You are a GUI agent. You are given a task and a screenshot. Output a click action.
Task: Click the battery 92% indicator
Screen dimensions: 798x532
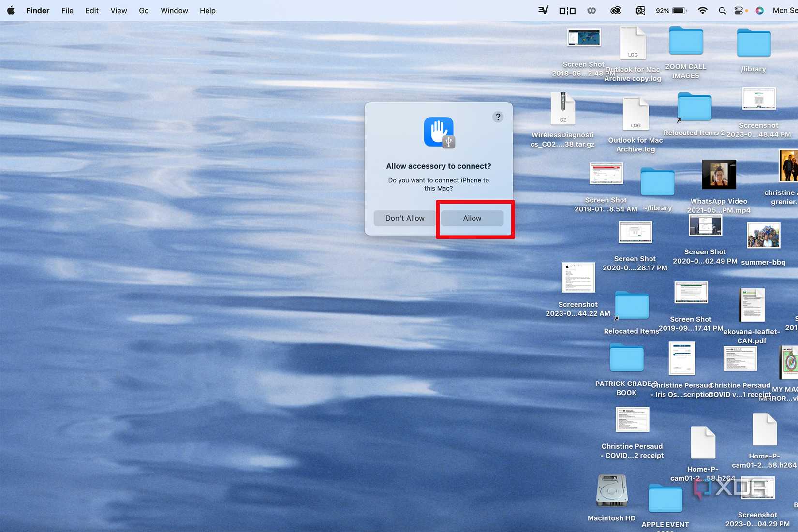pos(671,10)
